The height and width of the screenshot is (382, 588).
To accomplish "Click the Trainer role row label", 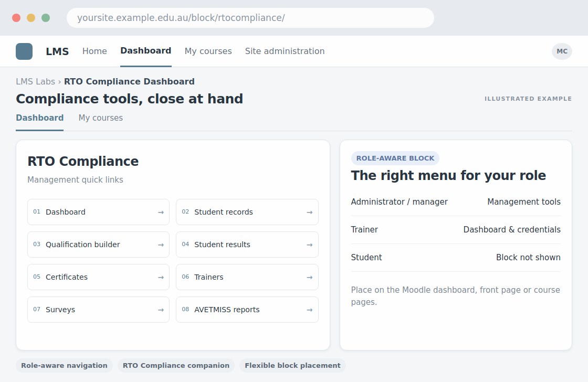I will coord(364,229).
